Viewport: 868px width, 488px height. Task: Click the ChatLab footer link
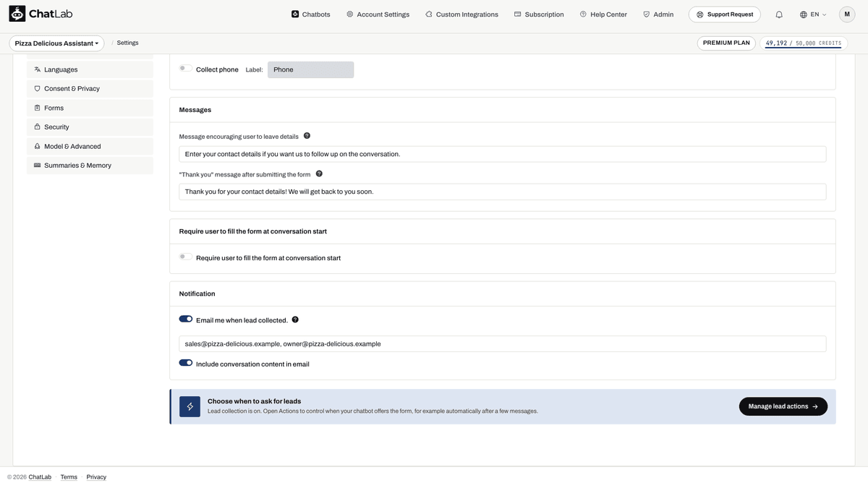pos(40,477)
